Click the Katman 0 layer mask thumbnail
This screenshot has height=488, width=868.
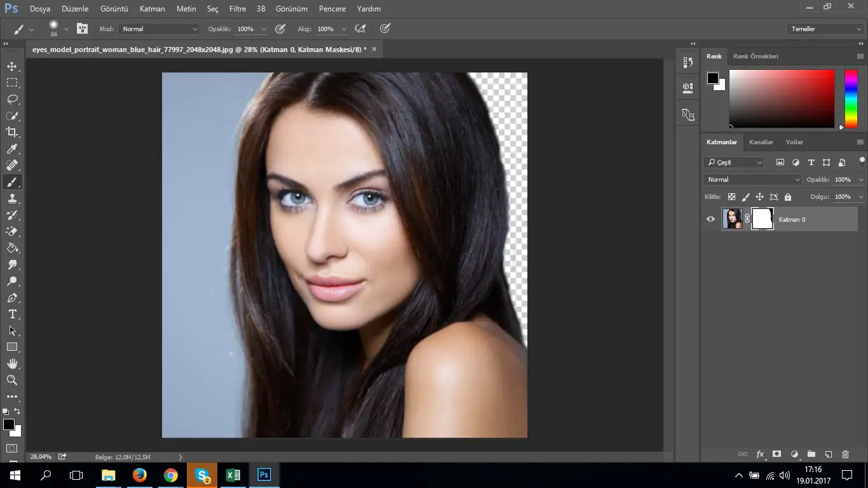pos(762,219)
